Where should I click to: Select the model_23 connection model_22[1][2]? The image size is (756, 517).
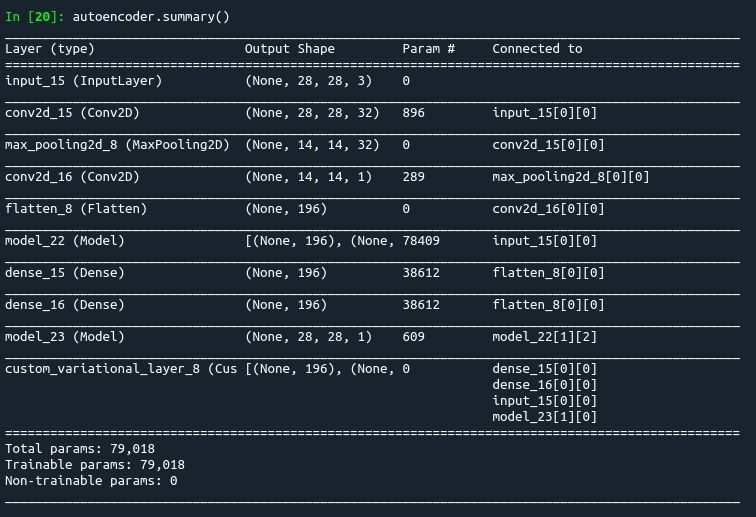pos(544,337)
